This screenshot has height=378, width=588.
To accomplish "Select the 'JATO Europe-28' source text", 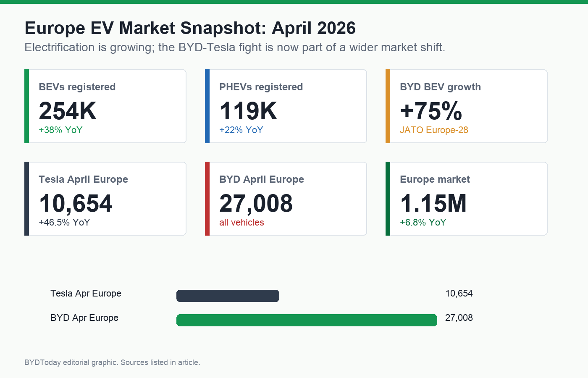I will click(x=434, y=130).
